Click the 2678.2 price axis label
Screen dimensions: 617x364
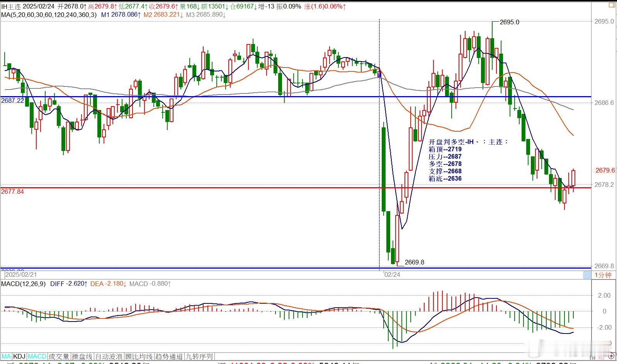[x=604, y=185]
